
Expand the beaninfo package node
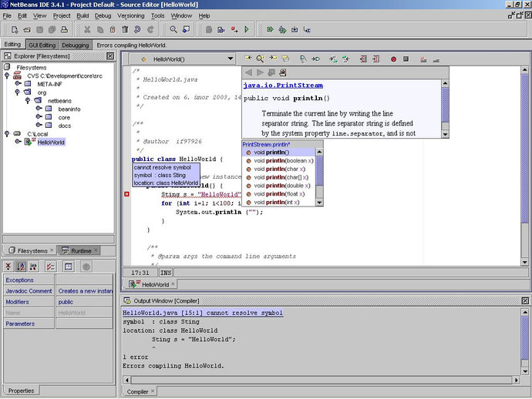tap(39, 109)
